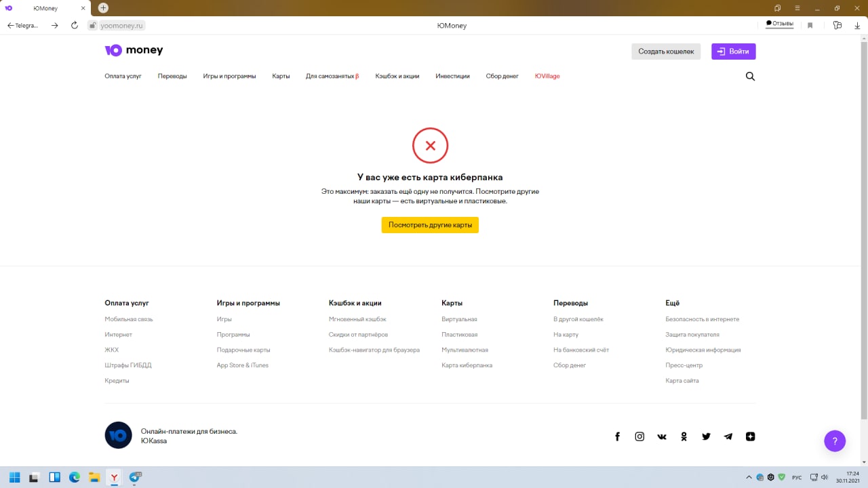Open new browser tab with plus icon
Image resolution: width=868 pixels, height=488 pixels.
103,8
